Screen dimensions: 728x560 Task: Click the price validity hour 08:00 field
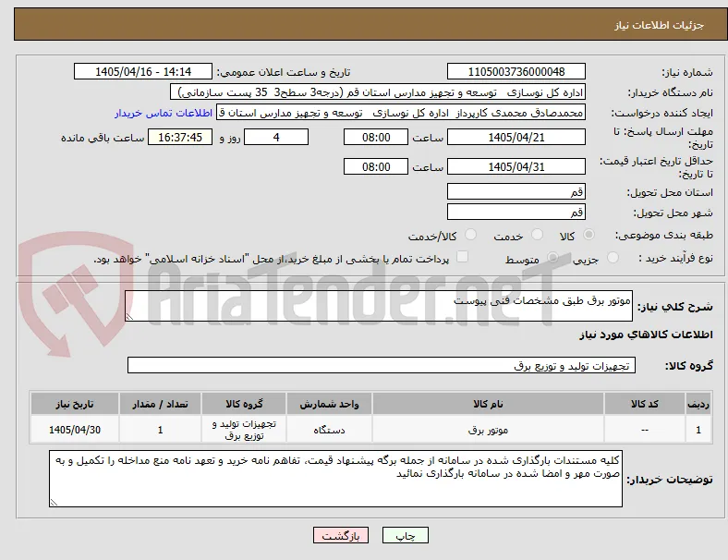click(376, 166)
